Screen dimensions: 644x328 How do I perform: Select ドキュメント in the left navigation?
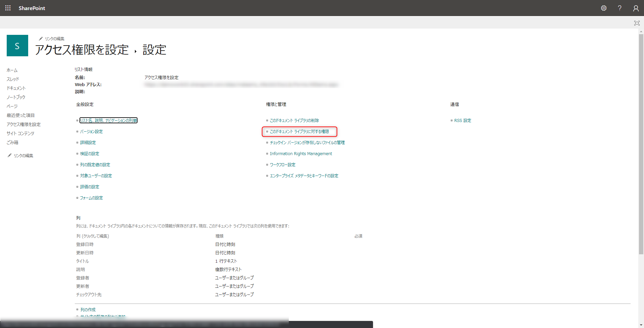(x=16, y=88)
